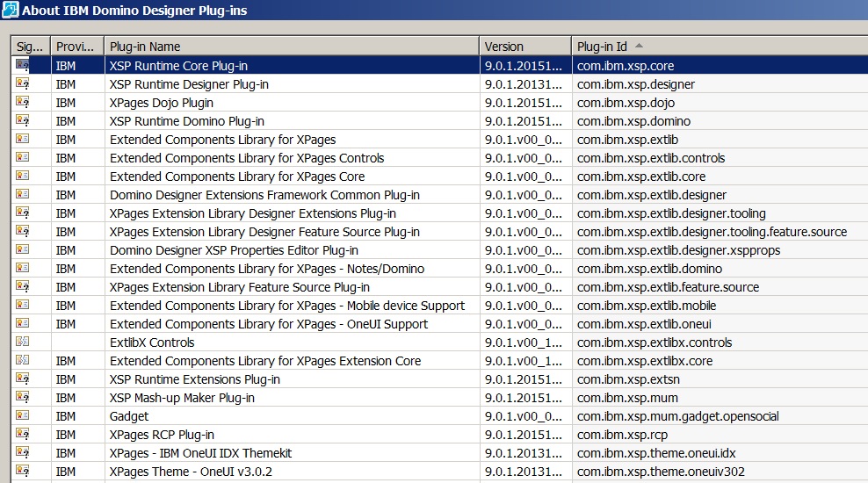This screenshot has width=868, height=483.
Task: Click the Domino Designer title bar icon
Action: point(10,10)
